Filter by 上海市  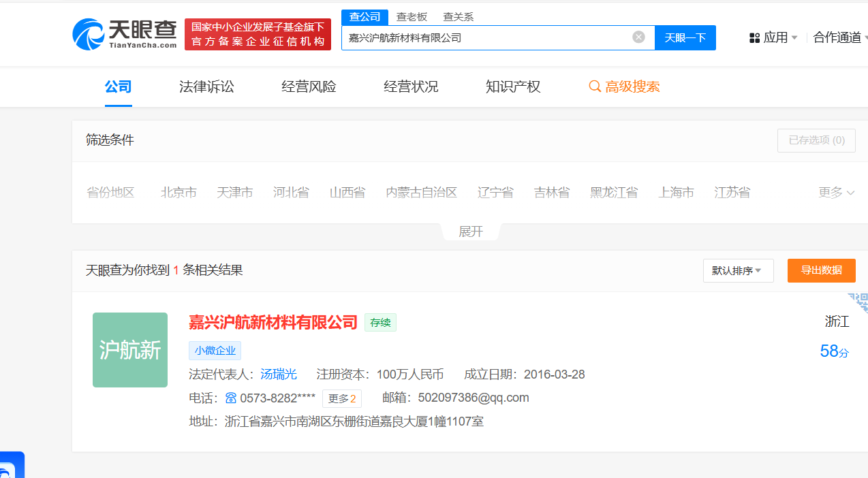[x=676, y=193]
